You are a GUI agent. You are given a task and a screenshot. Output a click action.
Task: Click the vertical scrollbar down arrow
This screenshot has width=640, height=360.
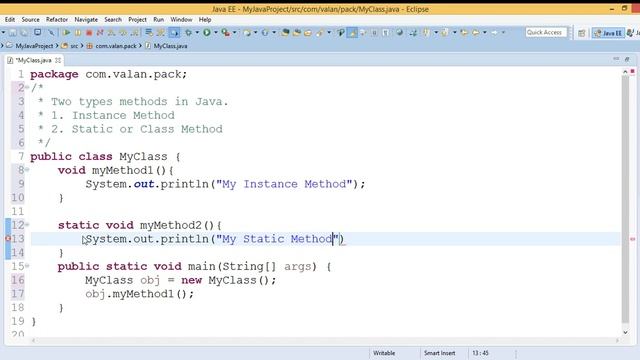(625, 333)
